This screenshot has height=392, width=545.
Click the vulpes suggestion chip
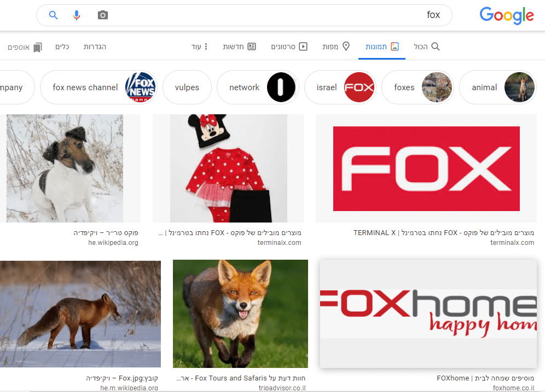[x=187, y=87]
